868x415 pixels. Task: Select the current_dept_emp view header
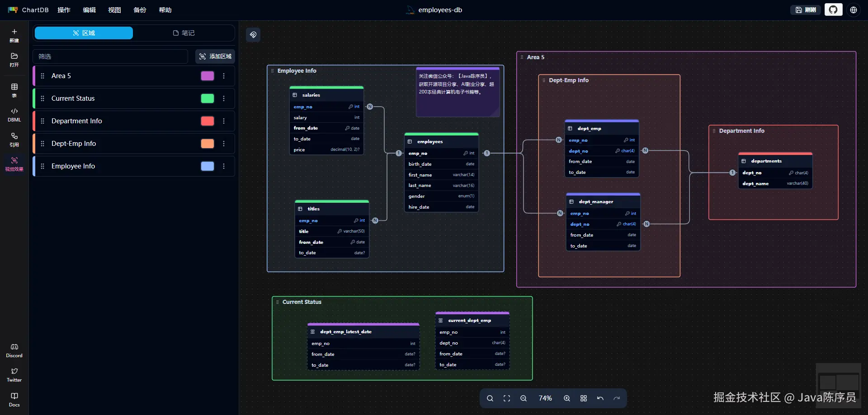(472, 320)
